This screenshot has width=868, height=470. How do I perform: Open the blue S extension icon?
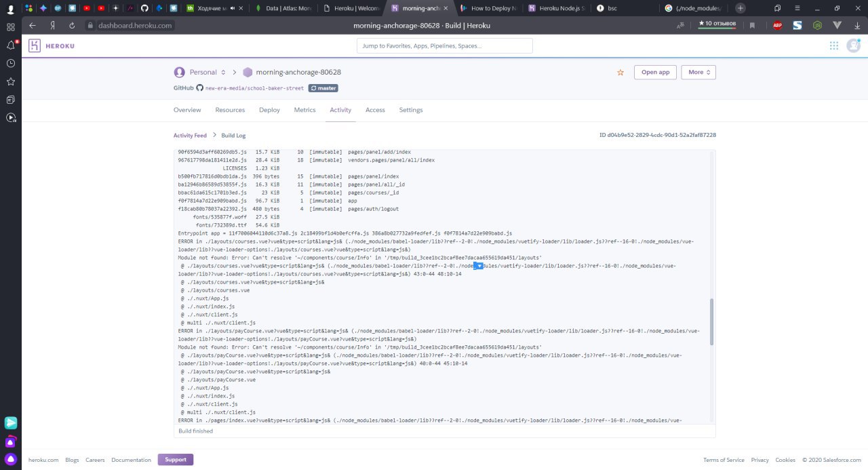point(797,25)
